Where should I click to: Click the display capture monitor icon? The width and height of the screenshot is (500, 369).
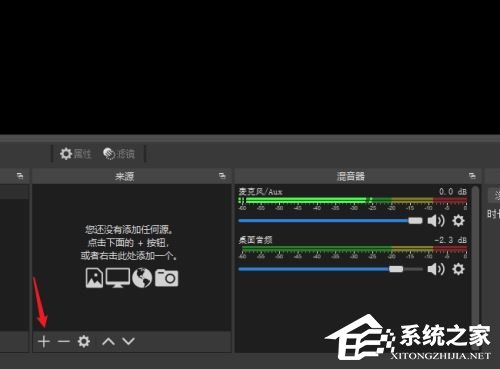click(118, 278)
